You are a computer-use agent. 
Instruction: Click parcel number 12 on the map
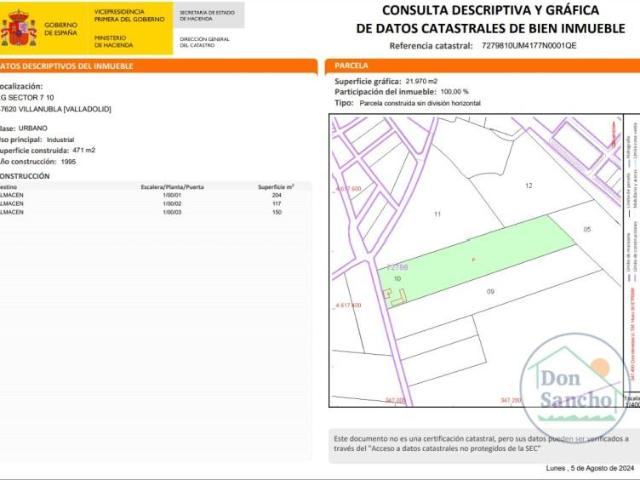[529, 186]
